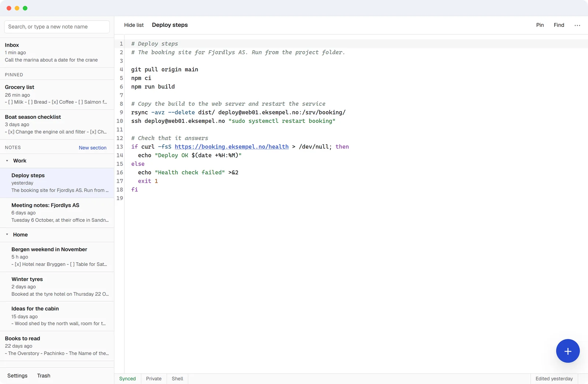Pin the Deploy steps note
The height and width of the screenshot is (384, 588).
pyautogui.click(x=540, y=25)
